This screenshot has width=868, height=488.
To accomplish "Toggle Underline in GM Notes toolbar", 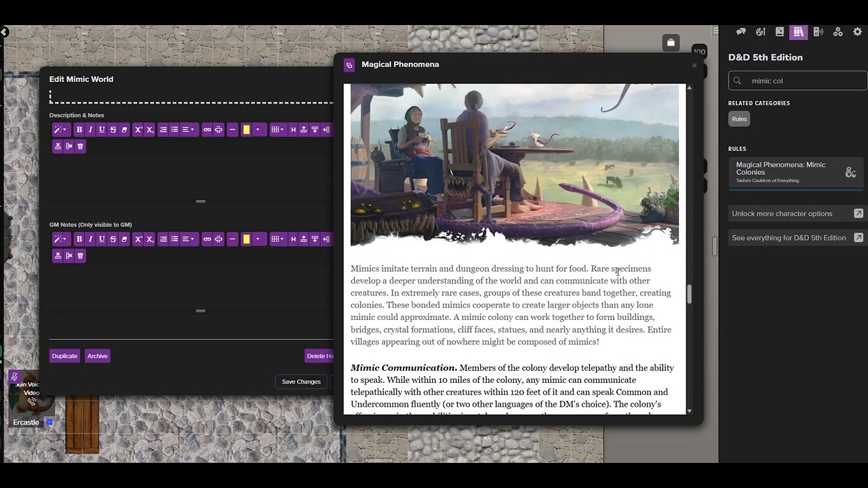I will (102, 239).
